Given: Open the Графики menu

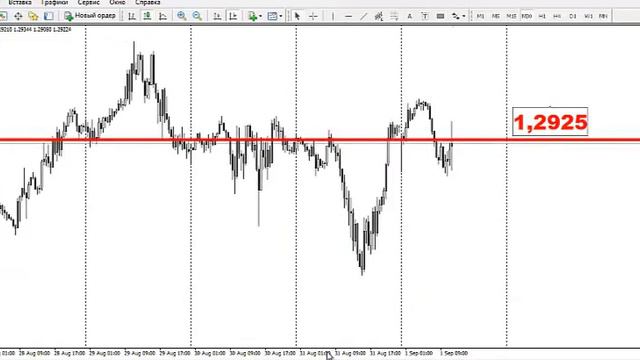Looking at the screenshot, I should click(x=55, y=2).
